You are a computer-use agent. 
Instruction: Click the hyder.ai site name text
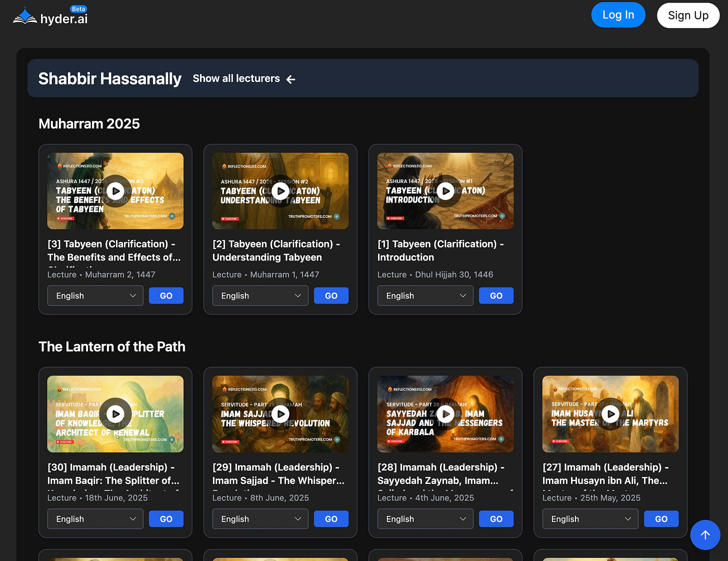click(63, 19)
